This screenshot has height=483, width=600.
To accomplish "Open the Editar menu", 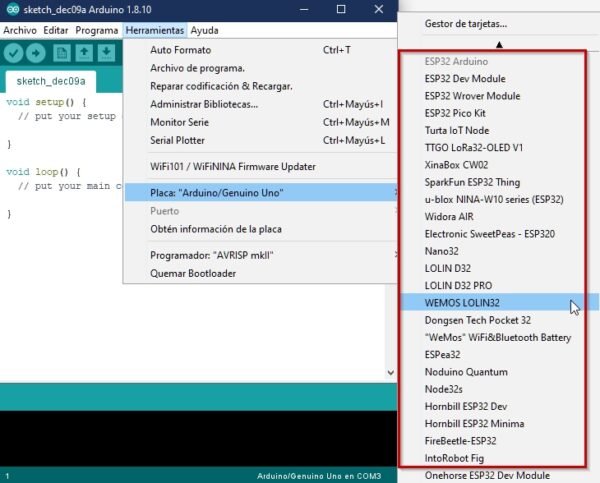I will [56, 30].
